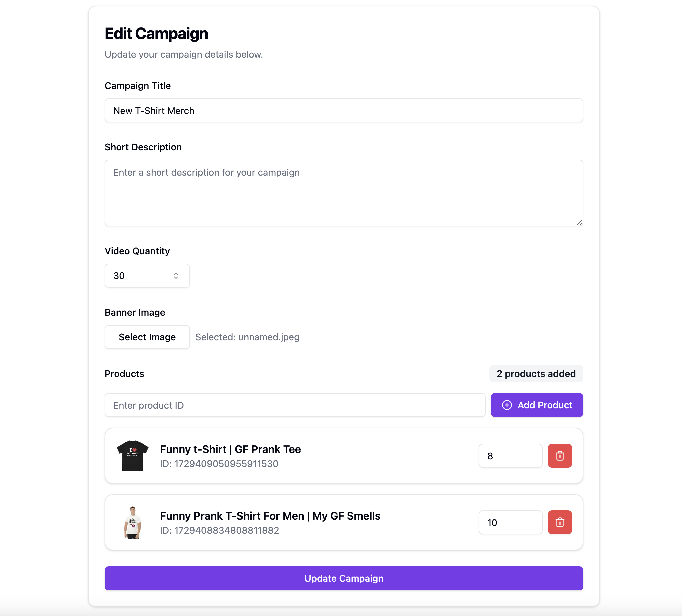Increase Video Quantity using the up arrow
The image size is (682, 616).
point(176,273)
